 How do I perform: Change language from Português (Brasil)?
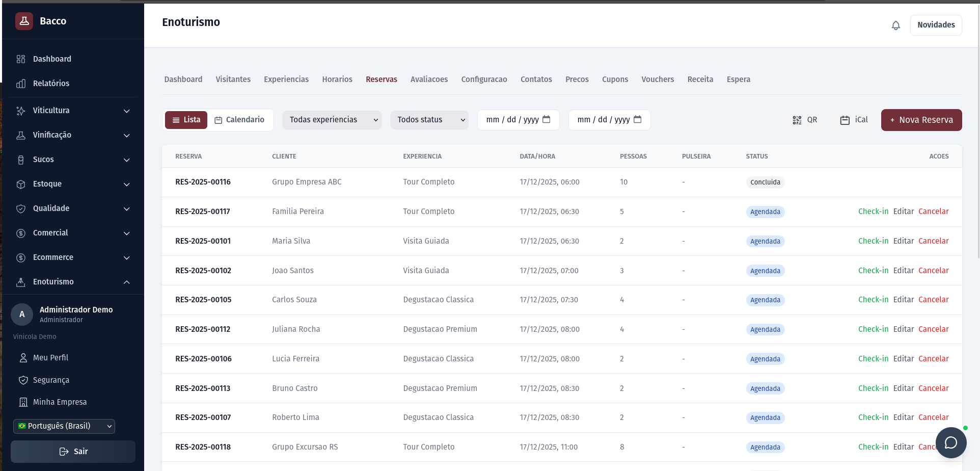[x=64, y=426]
